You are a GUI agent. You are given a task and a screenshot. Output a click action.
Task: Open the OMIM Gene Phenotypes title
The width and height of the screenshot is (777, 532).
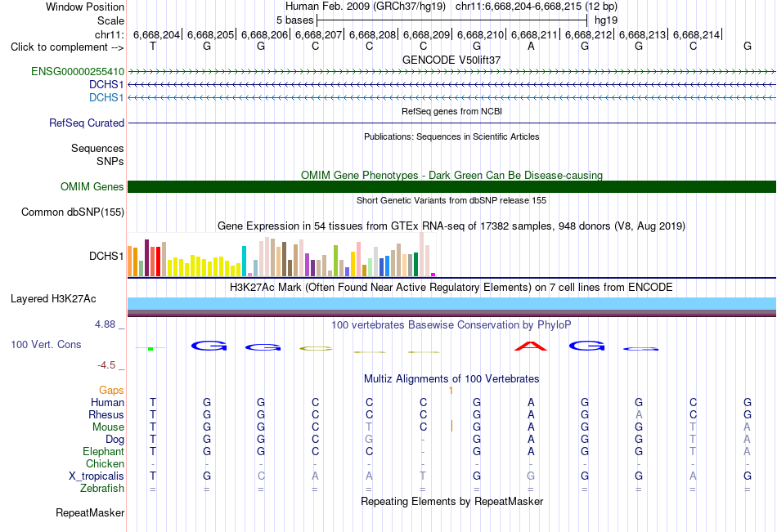coord(451,176)
